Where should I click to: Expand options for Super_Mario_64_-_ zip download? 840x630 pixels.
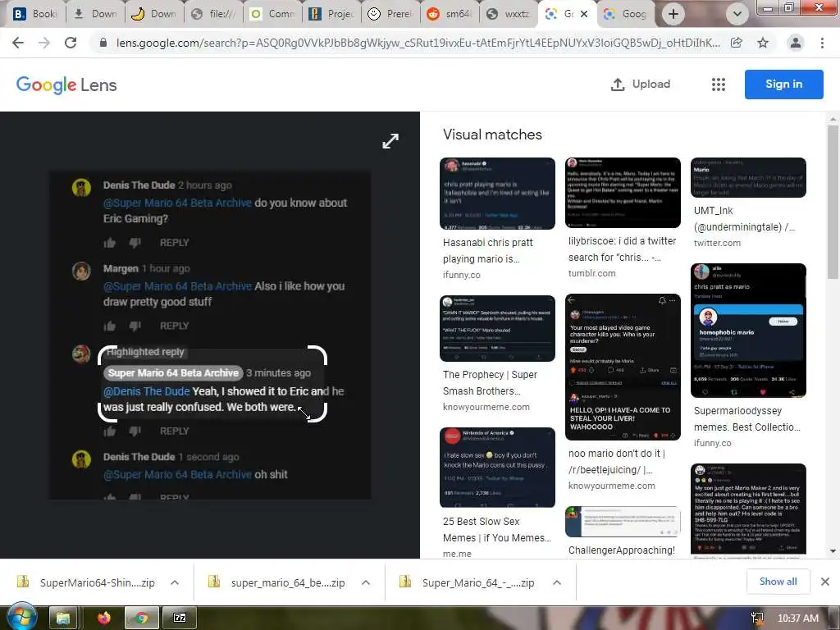(557, 582)
